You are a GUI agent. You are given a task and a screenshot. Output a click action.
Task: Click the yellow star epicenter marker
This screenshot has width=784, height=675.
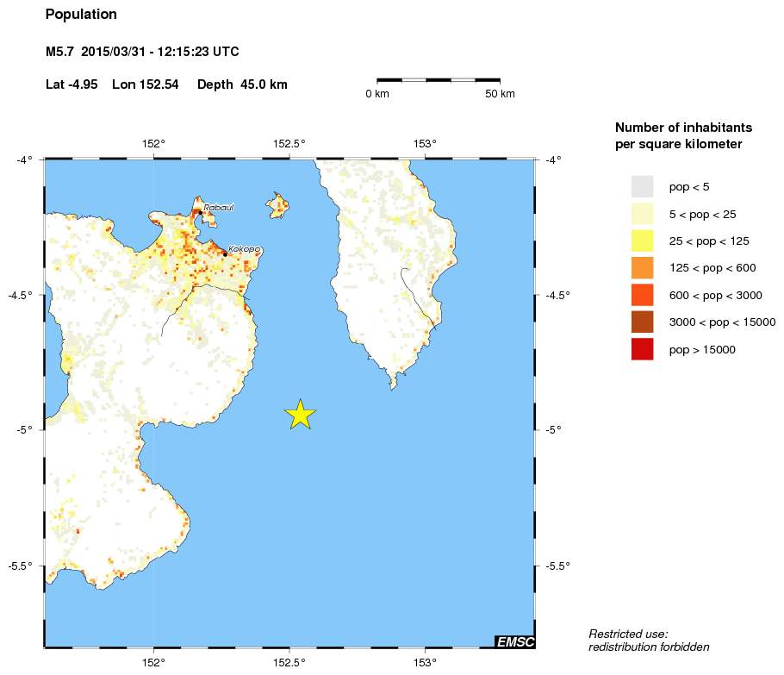300,415
